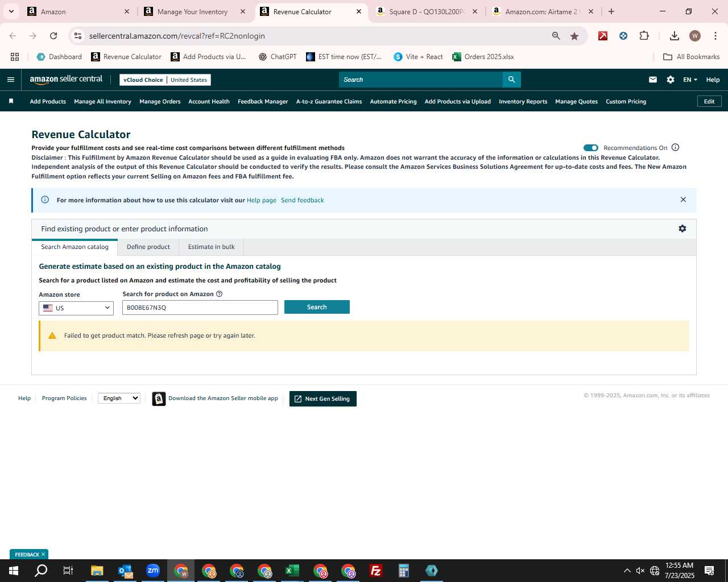The width and height of the screenshot is (728, 582).
Task: Open the Help page link
Action: 262,200
